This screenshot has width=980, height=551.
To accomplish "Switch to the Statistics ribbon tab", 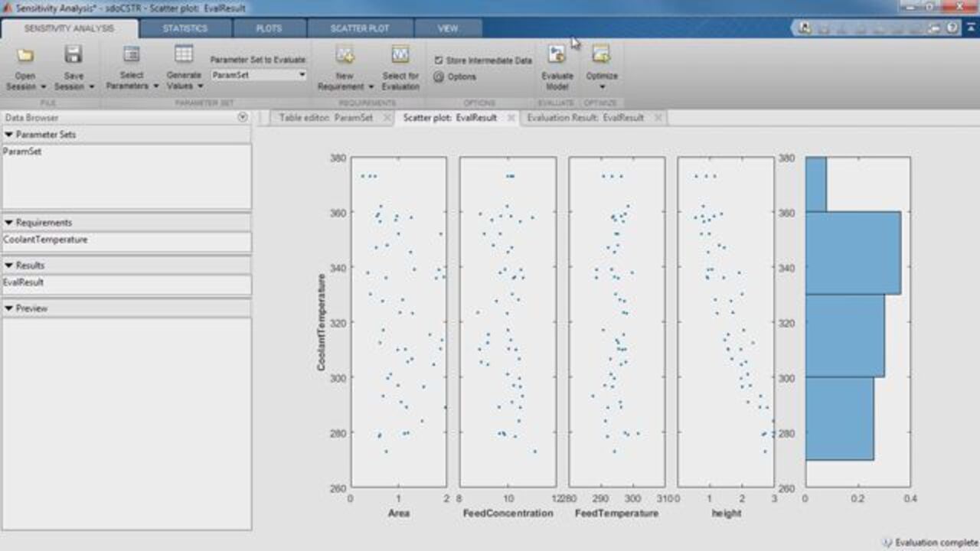I will tap(185, 28).
